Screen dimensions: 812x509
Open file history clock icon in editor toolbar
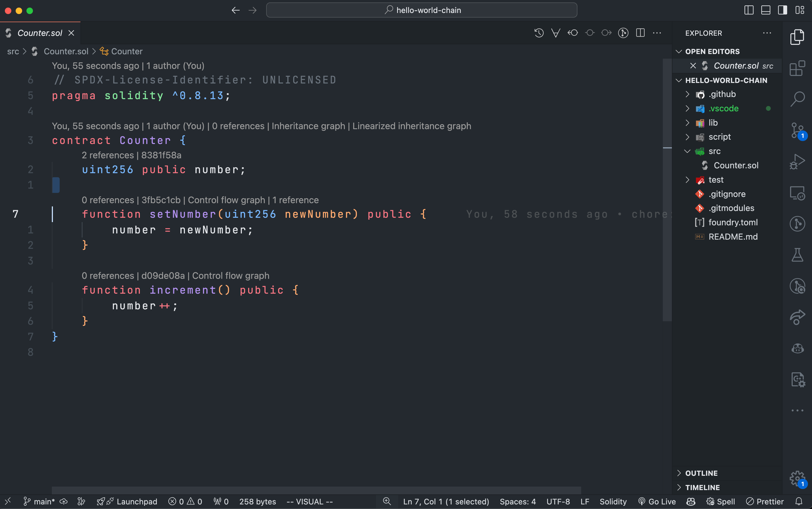click(539, 33)
